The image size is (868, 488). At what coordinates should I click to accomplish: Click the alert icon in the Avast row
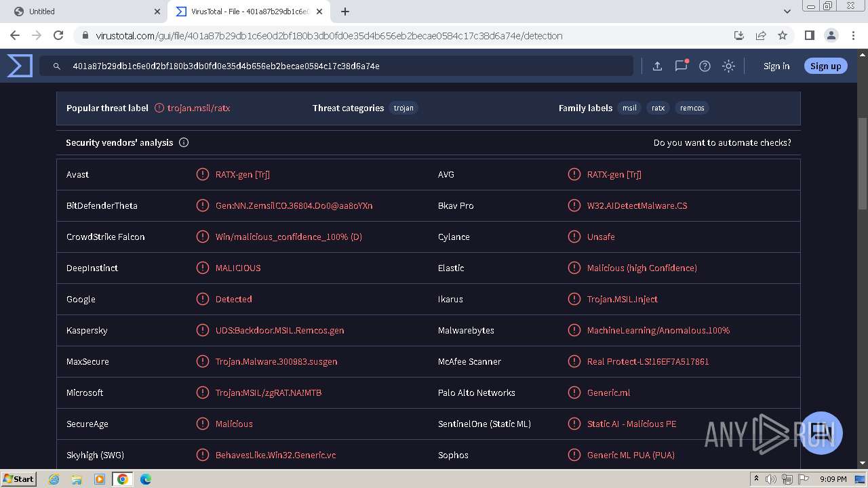tap(202, 174)
